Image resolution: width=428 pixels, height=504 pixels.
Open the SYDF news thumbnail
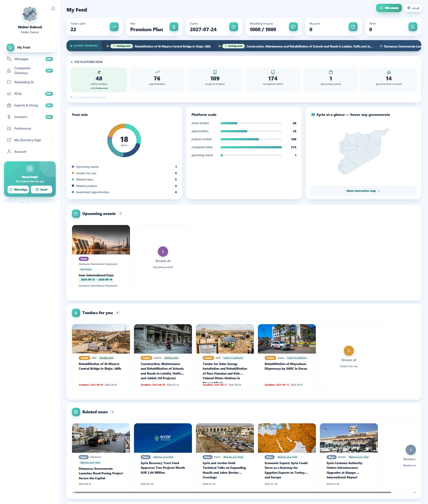163,438
